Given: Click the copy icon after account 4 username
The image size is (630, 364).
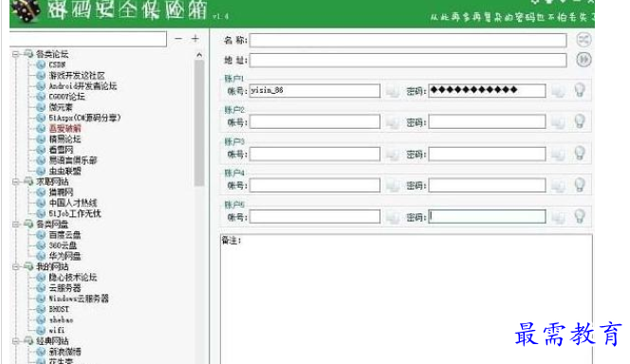Looking at the screenshot, I should 392,186.
